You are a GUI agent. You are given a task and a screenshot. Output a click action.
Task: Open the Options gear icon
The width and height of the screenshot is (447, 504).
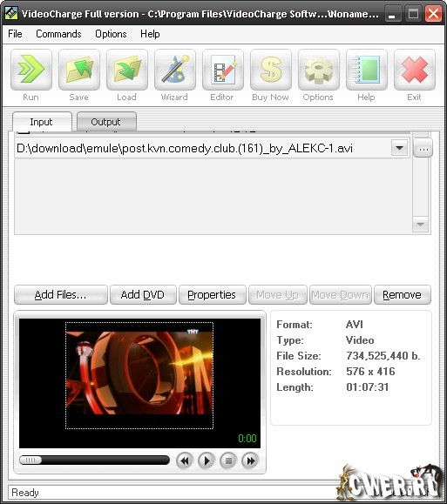coord(319,70)
